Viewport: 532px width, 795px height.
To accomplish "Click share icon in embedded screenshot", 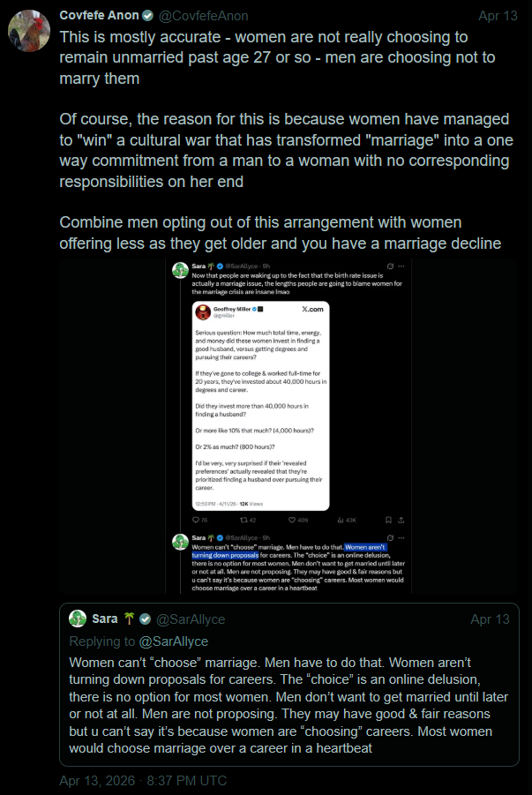I will pos(402,520).
